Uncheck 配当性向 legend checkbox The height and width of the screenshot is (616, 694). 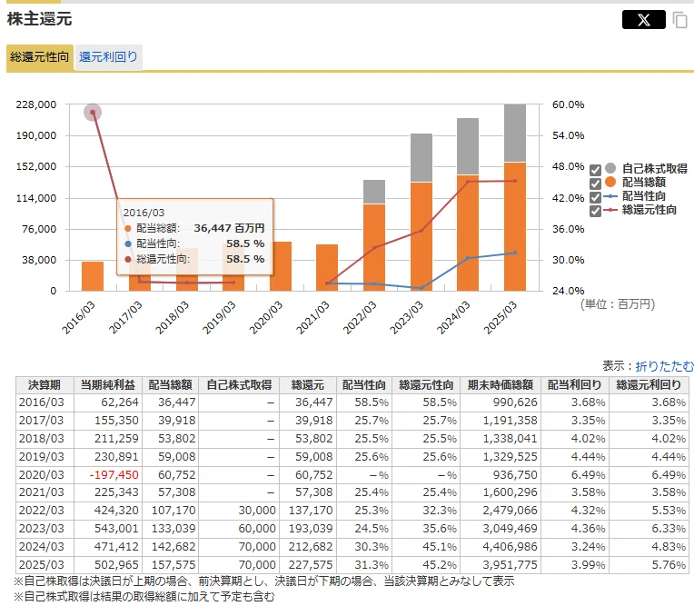coord(595,197)
